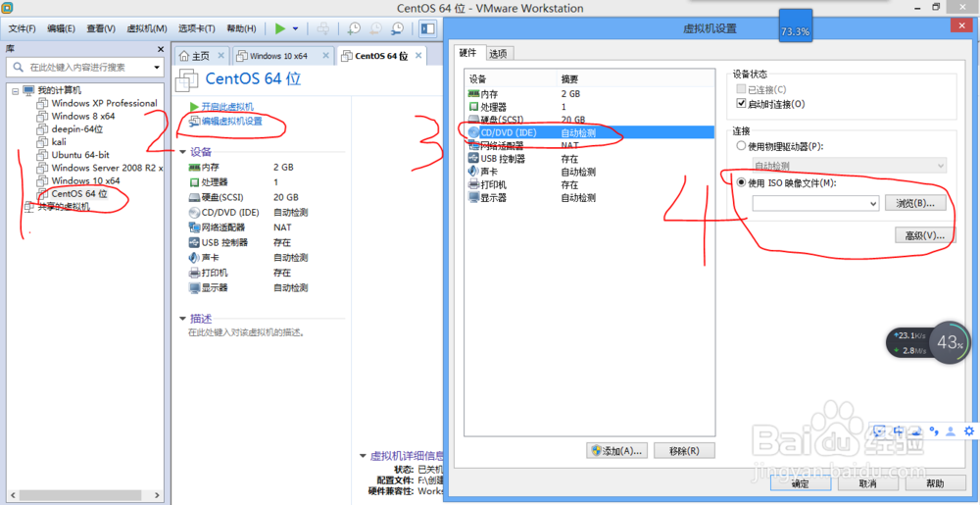Image resolution: width=980 pixels, height=505 pixels.
Task: Open the 自动检测 physical drive dropdown
Action: click(x=849, y=166)
